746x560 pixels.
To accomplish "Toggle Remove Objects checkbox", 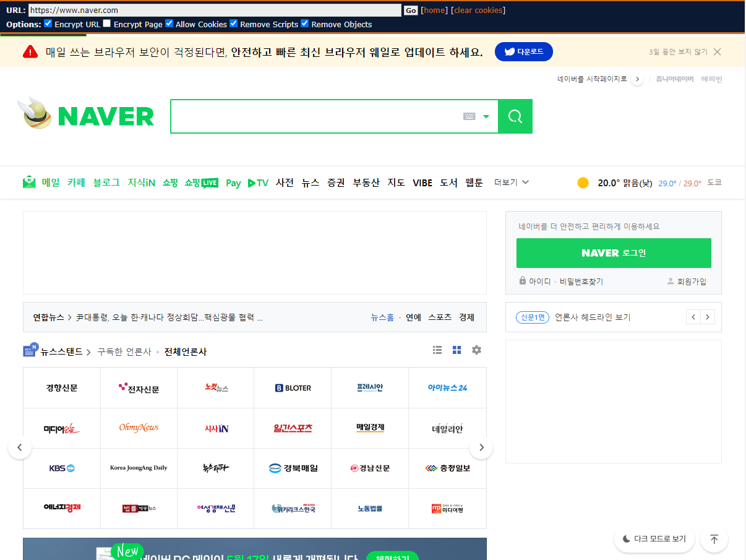I will (x=304, y=24).
